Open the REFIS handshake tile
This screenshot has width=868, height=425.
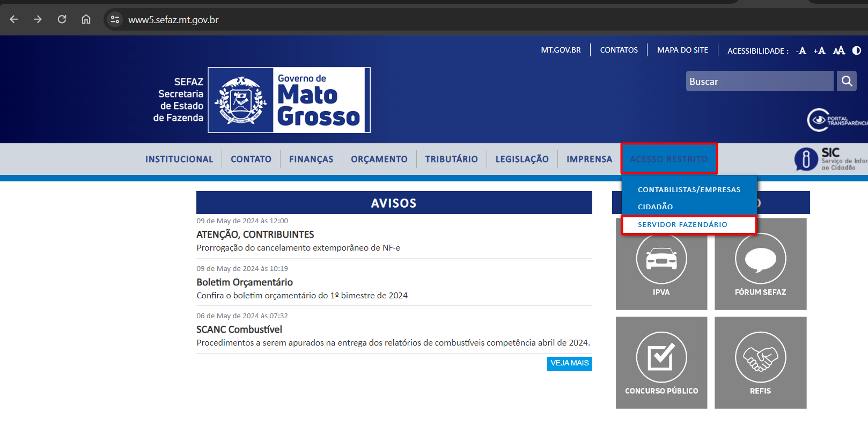point(760,362)
